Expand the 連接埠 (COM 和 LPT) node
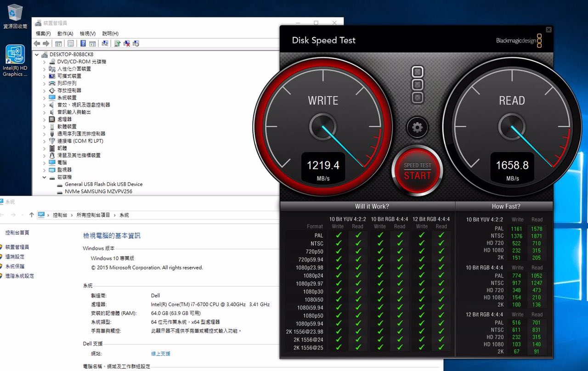The height and width of the screenshot is (371, 588). (x=45, y=141)
